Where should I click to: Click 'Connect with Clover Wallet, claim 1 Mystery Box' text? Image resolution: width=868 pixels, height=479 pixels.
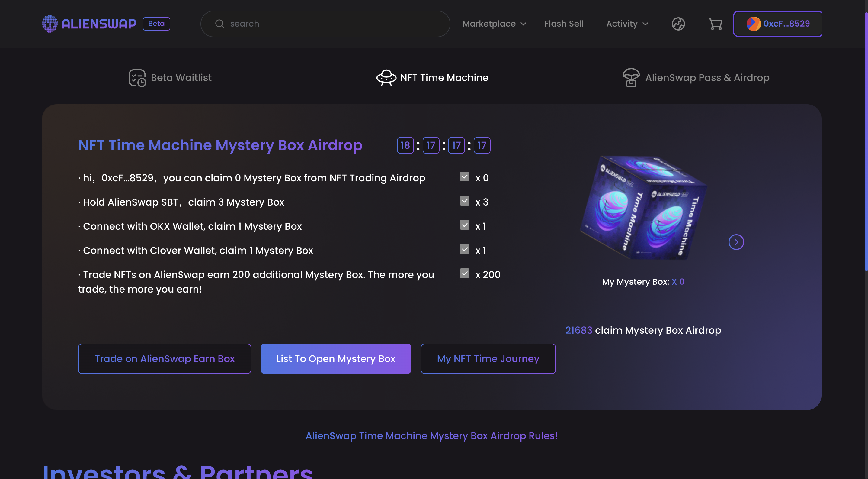pyautogui.click(x=198, y=251)
